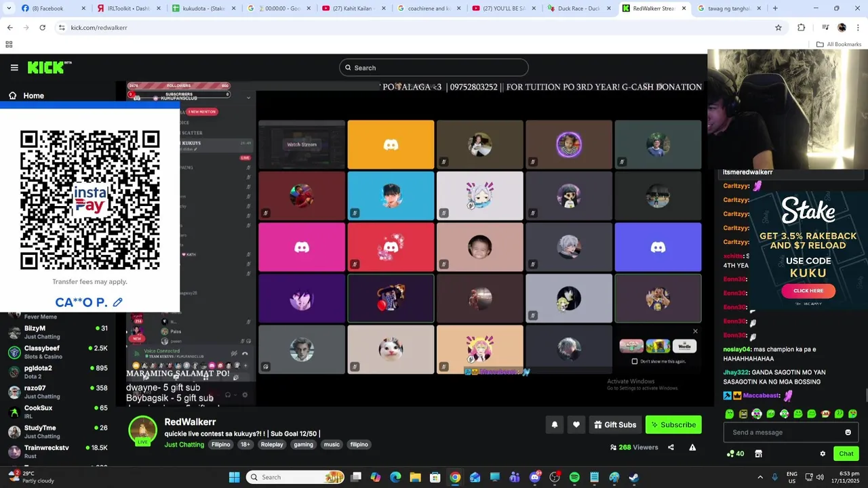The width and height of the screenshot is (868, 488).
Task: Close the overlay popup in the stream
Action: 695,331
